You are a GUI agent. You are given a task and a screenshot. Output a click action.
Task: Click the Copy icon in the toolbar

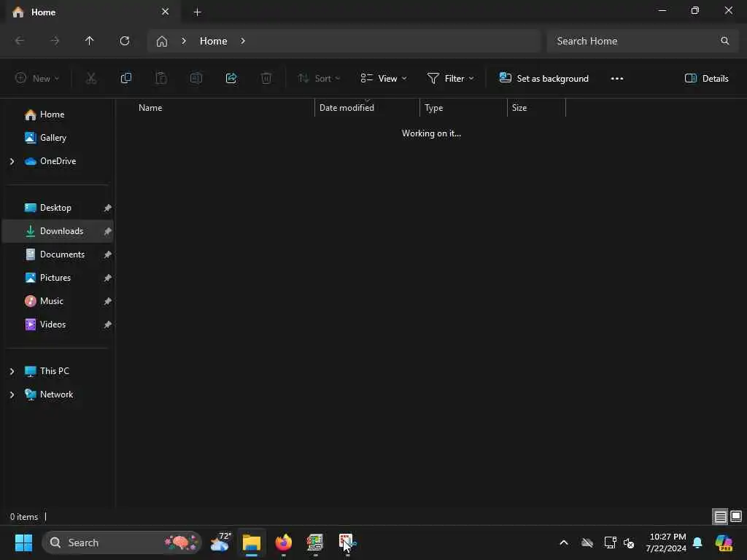[125, 79]
